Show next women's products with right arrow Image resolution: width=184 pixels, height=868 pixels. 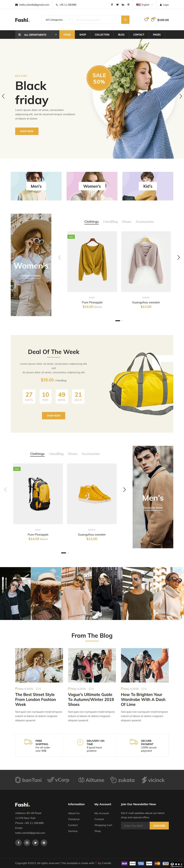(x=179, y=257)
